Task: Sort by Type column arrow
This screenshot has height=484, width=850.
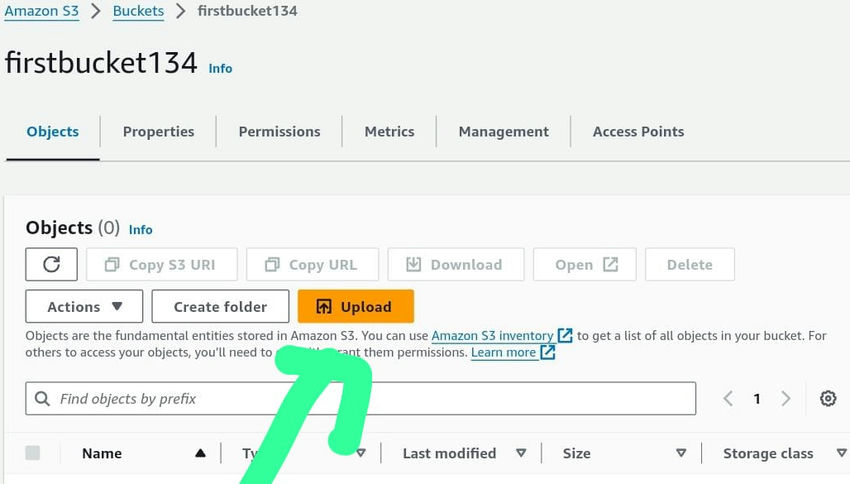Action: [x=360, y=453]
